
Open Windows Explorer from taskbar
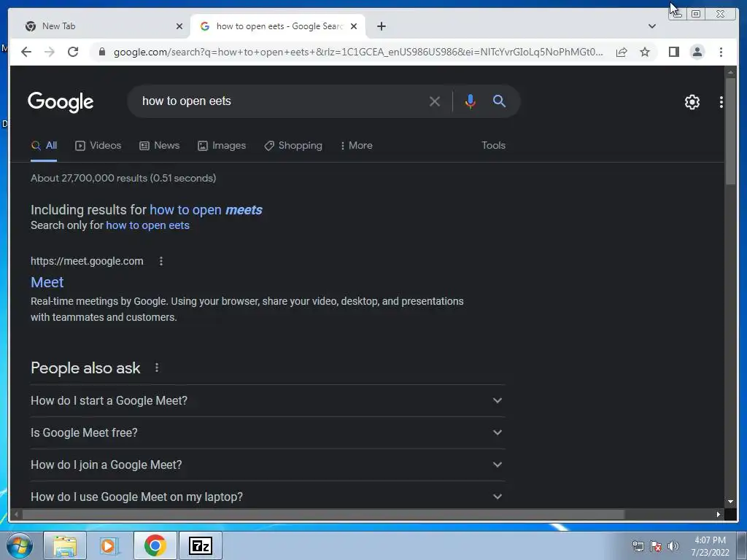tap(65, 545)
